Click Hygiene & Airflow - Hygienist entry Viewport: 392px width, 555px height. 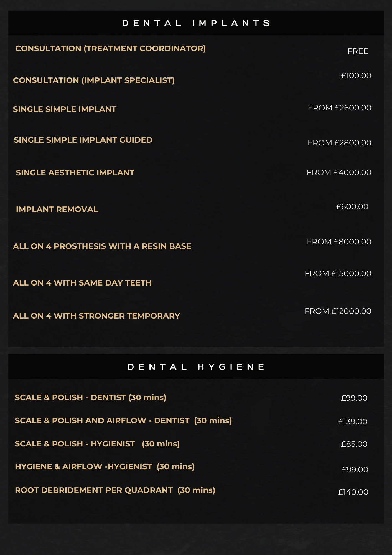[105, 467]
